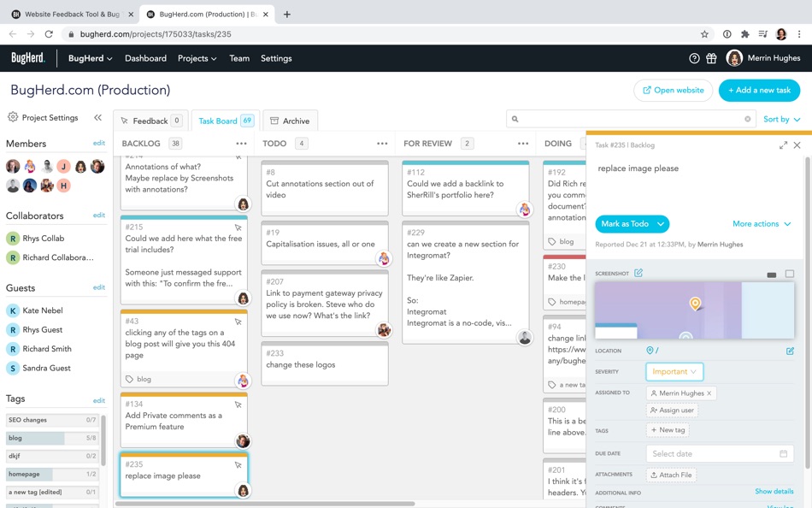This screenshot has height=508, width=812.
Task: Expand the More actions menu
Action: pyautogui.click(x=762, y=224)
